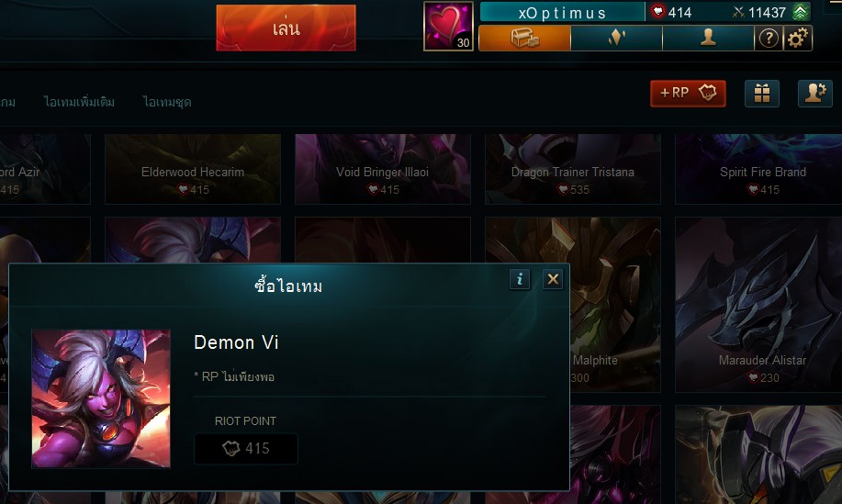Image resolution: width=842 pixels, height=504 pixels.
Task: Open help via the question mark icon
Action: tap(769, 39)
